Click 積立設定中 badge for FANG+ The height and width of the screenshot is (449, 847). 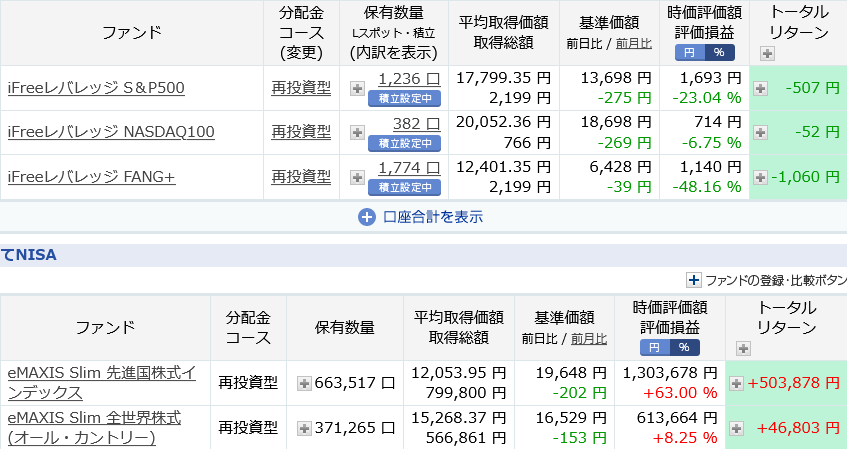[404, 187]
